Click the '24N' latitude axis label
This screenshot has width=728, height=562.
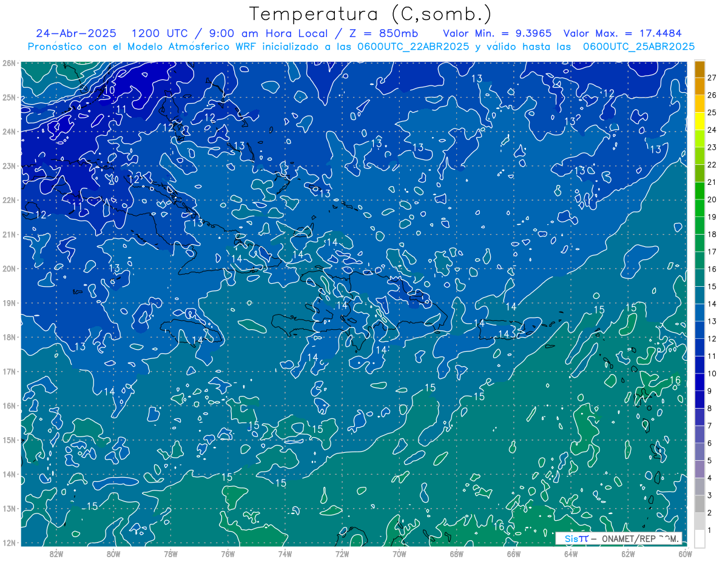tap(8, 132)
